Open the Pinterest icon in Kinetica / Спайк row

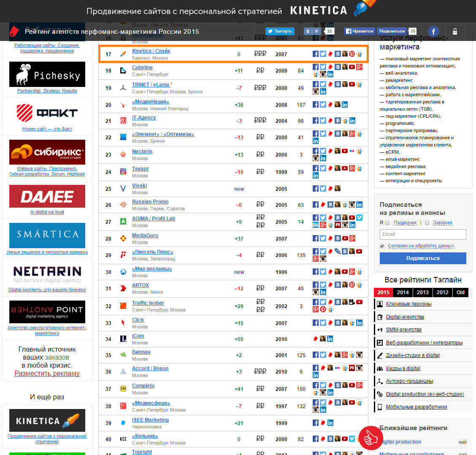(x=352, y=54)
